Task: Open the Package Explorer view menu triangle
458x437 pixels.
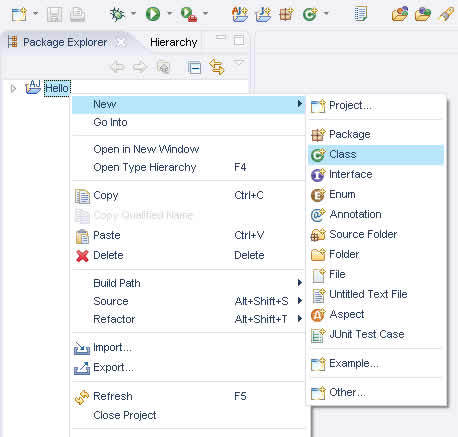Action: [x=239, y=62]
